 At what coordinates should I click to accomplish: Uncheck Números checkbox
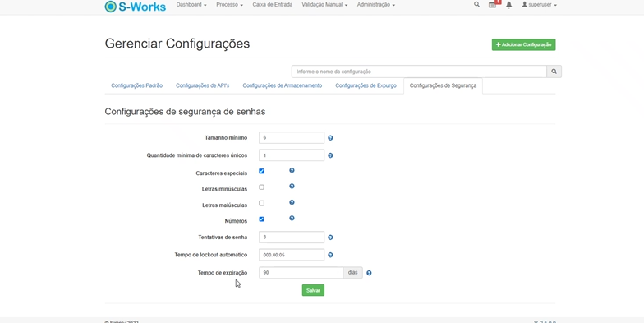[x=261, y=219]
